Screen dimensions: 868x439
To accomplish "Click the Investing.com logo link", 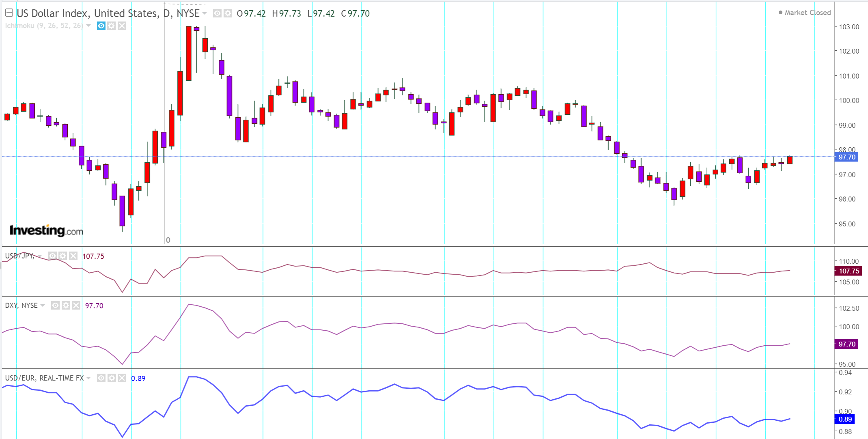I will (46, 230).
